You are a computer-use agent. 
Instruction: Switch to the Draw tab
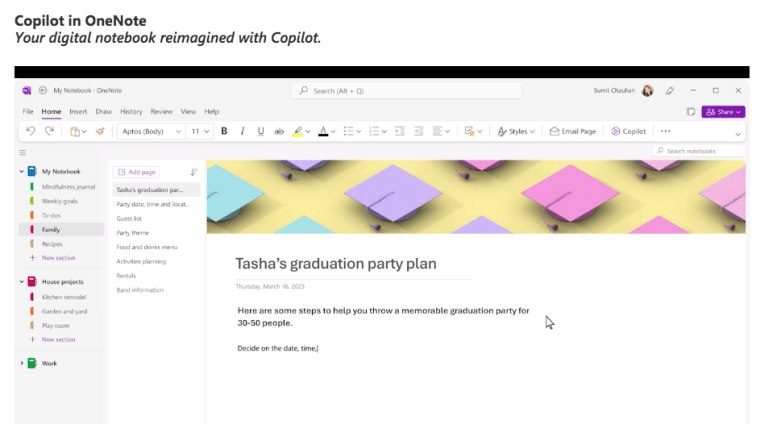[104, 112]
